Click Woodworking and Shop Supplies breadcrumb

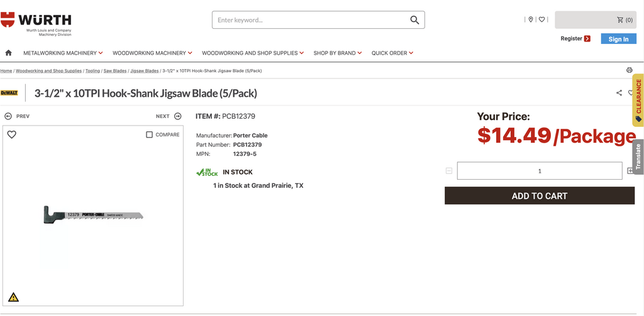[49, 70]
